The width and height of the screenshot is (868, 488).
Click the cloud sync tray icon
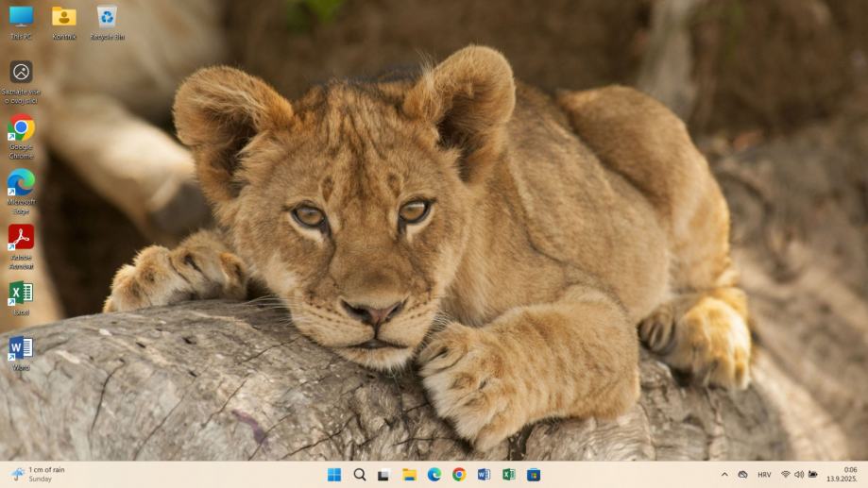(x=743, y=475)
